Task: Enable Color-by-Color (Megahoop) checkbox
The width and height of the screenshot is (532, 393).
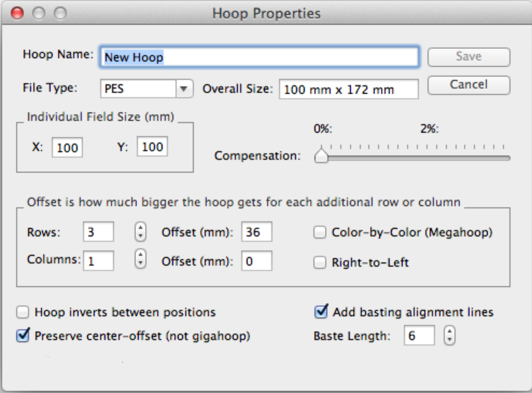Action: pos(320,233)
